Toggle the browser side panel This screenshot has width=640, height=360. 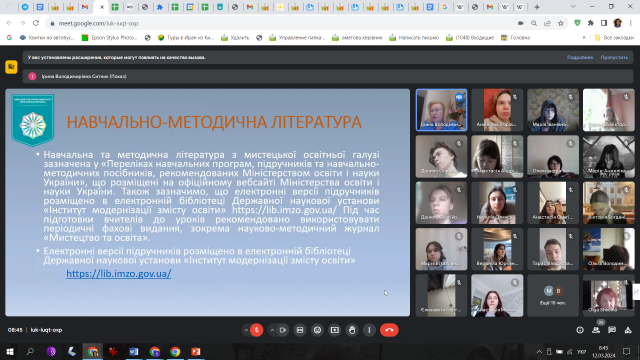(x=604, y=23)
